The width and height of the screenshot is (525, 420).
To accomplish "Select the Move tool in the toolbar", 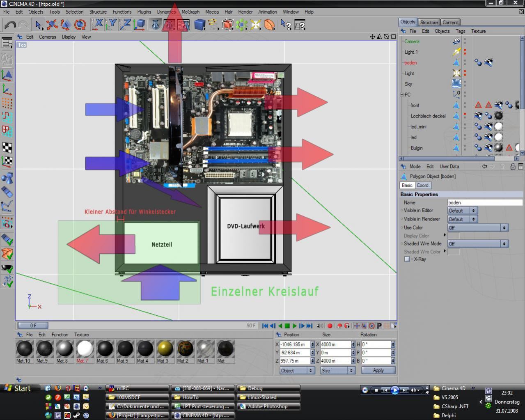I will tap(52, 25).
